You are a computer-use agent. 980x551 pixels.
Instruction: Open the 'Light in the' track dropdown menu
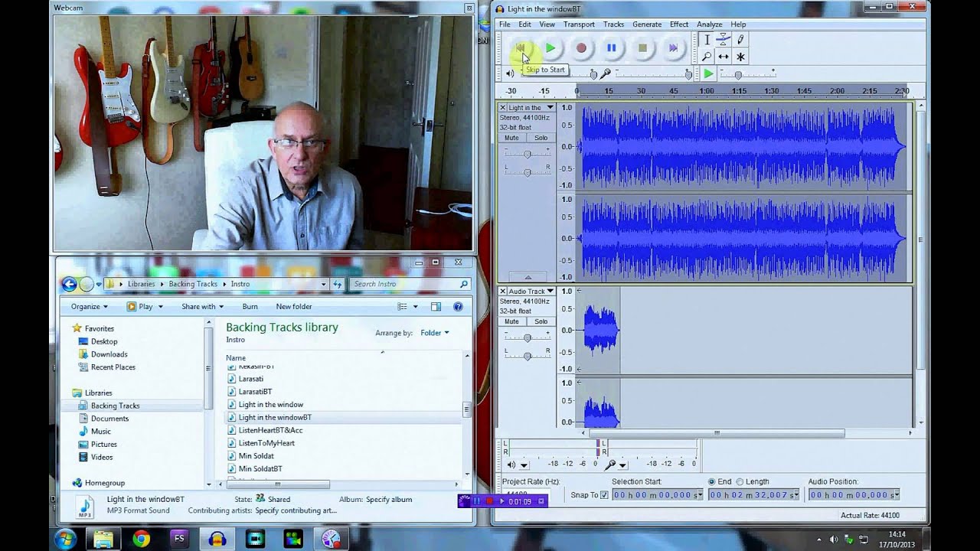tap(550, 107)
